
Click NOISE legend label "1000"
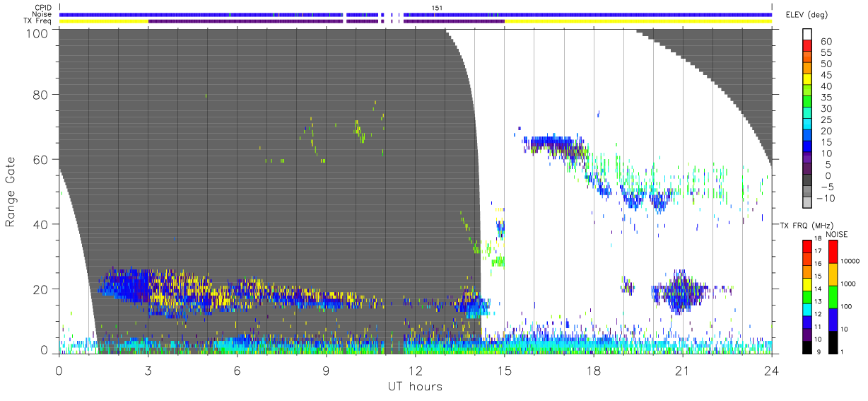click(848, 284)
